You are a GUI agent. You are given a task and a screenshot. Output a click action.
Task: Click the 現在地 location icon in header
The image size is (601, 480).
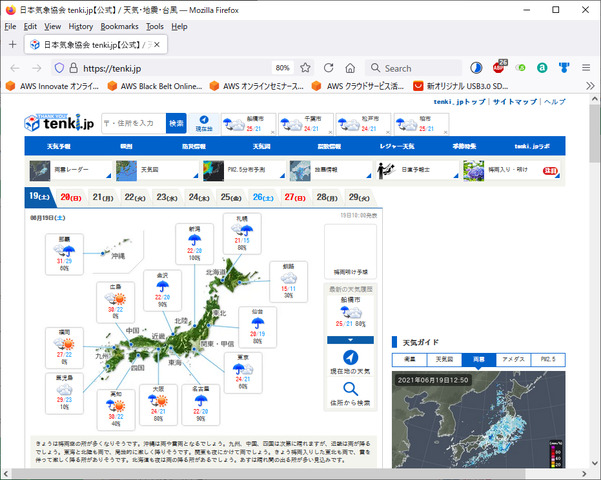point(204,124)
